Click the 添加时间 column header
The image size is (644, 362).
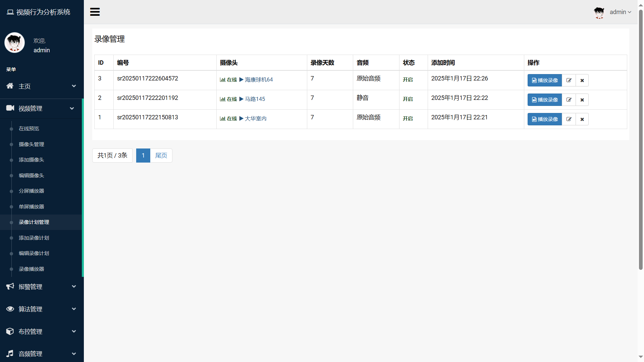tap(443, 63)
